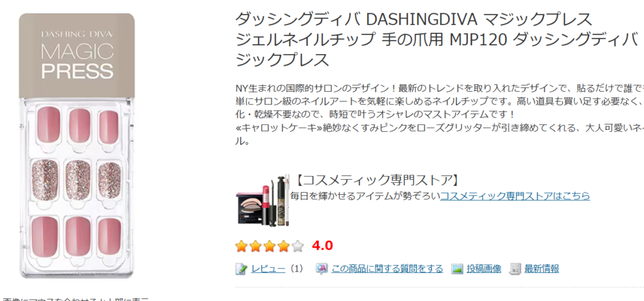This screenshot has width=644, height=301.
Task: Click the fourth gold rating star
Action: tap(284, 246)
